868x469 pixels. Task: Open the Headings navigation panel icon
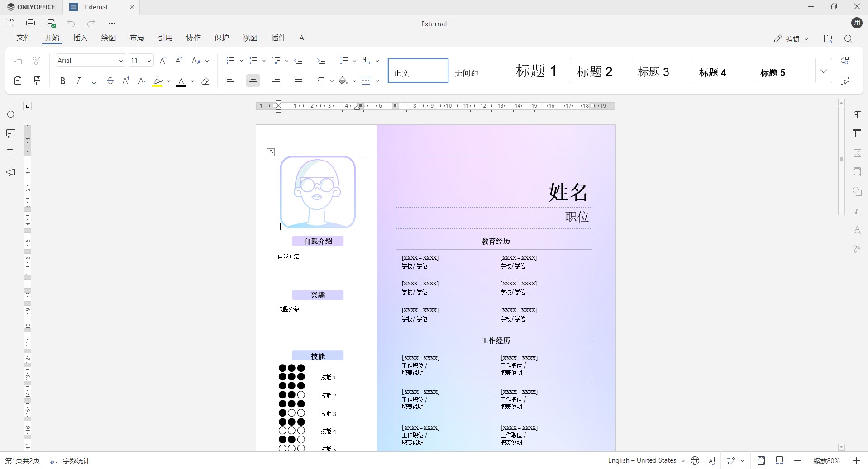coord(11,153)
